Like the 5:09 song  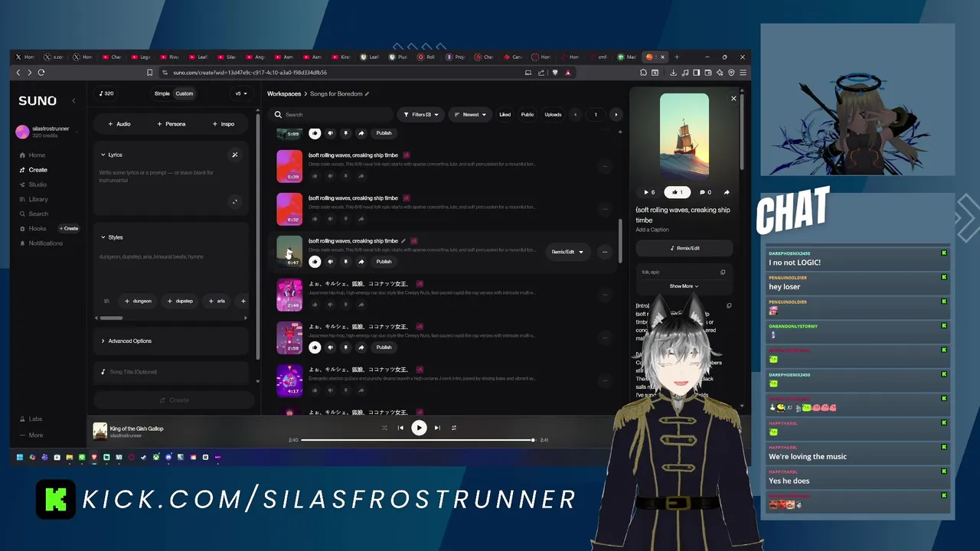[x=315, y=133]
